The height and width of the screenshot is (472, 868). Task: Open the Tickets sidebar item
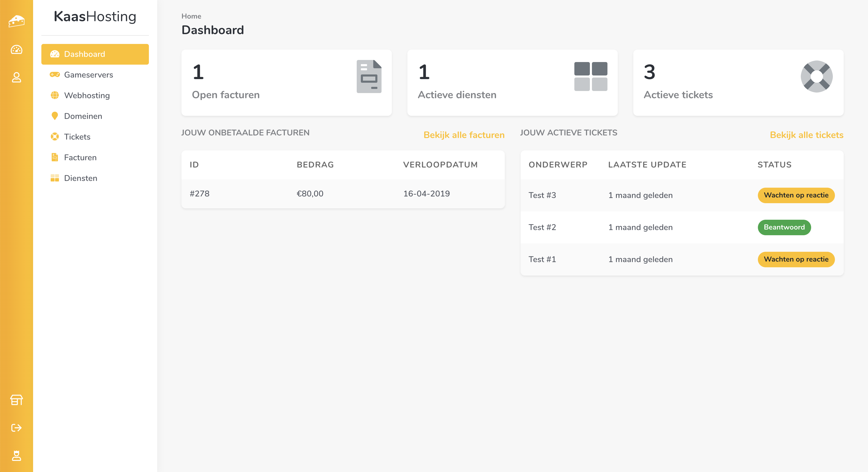(77, 137)
